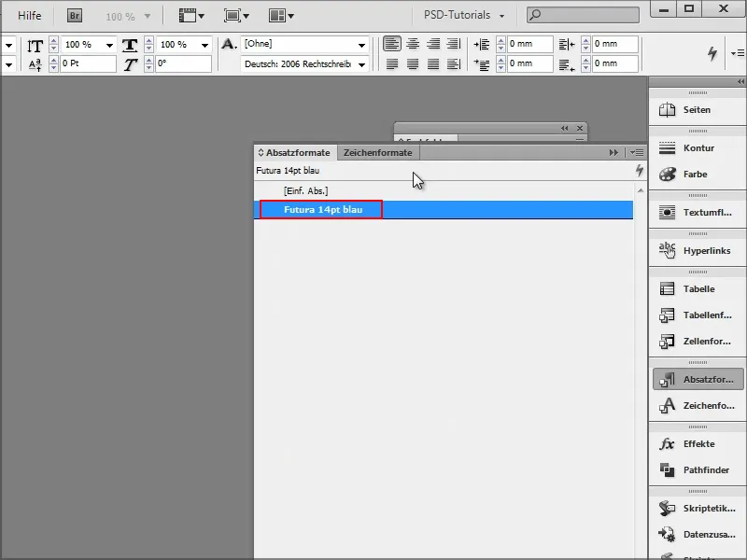
Task: Open the Seiten panel
Action: pyautogui.click(x=697, y=110)
